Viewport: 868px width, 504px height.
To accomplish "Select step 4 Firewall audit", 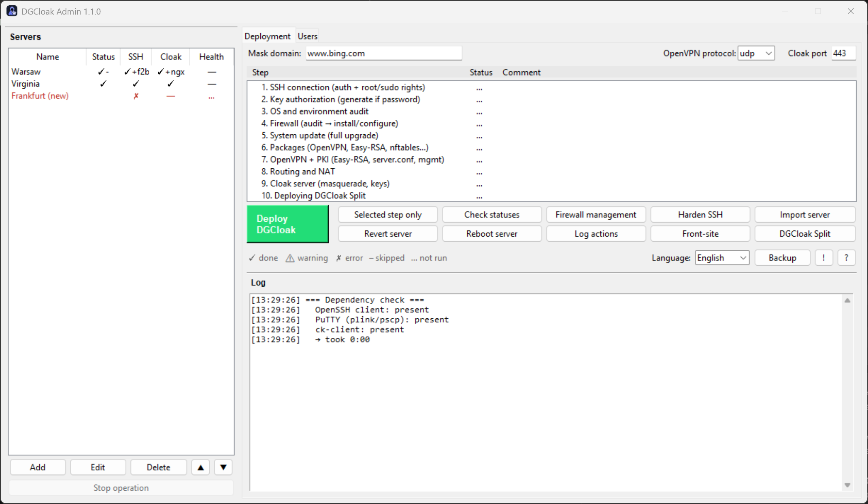I will pyautogui.click(x=551, y=123).
